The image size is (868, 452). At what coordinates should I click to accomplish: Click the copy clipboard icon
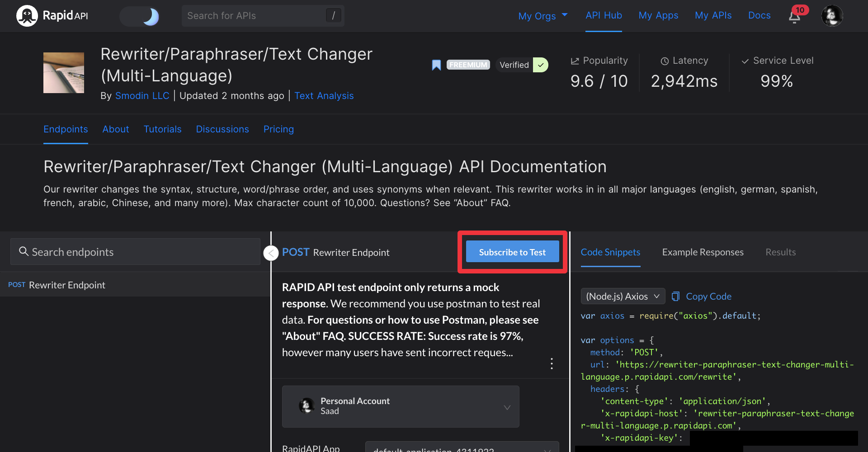[x=675, y=297]
